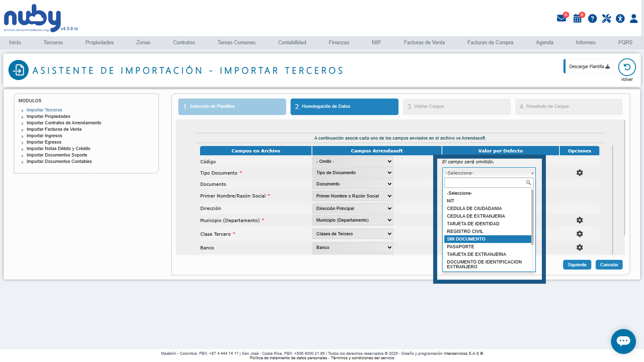Select PASAPORTE option
644x362 pixels.
point(488,247)
